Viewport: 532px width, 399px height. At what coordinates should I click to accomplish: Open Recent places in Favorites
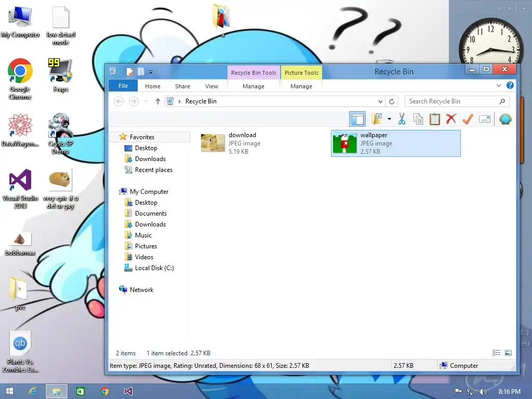click(153, 170)
